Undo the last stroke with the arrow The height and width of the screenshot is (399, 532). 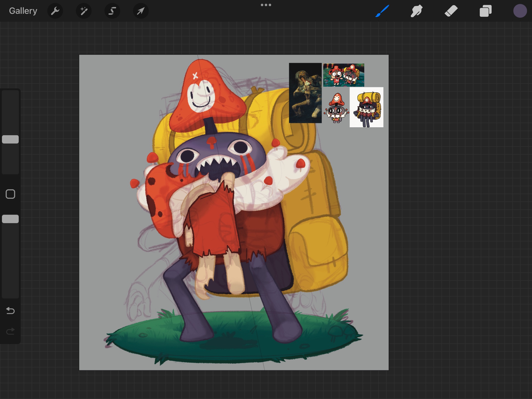(x=10, y=310)
